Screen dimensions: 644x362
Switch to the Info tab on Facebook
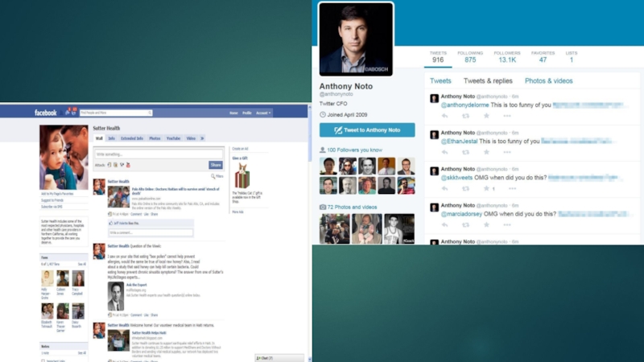click(x=111, y=138)
